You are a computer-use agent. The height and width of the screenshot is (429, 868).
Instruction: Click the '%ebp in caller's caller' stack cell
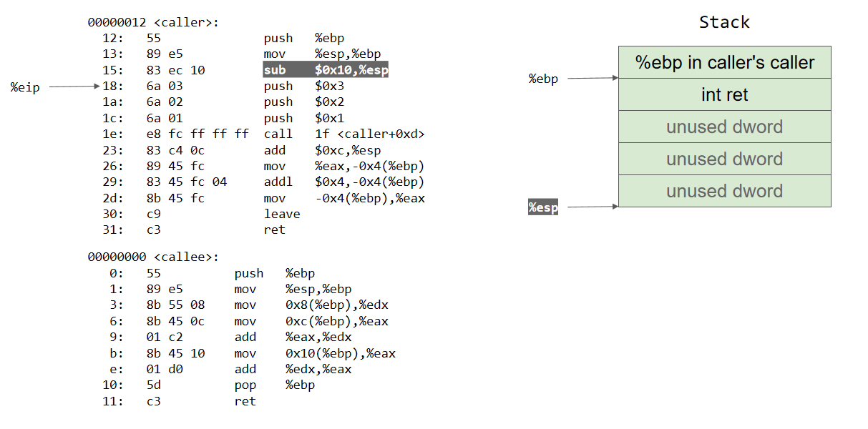725,62
